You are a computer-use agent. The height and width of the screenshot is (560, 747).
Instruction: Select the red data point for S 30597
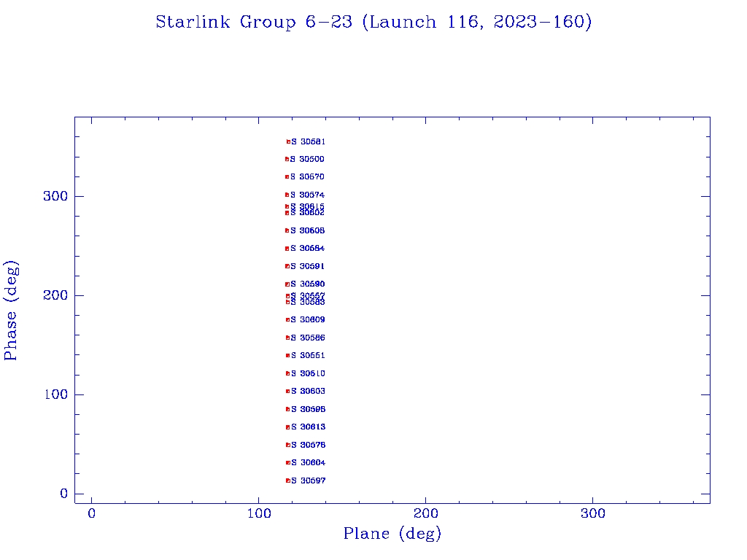pos(287,481)
